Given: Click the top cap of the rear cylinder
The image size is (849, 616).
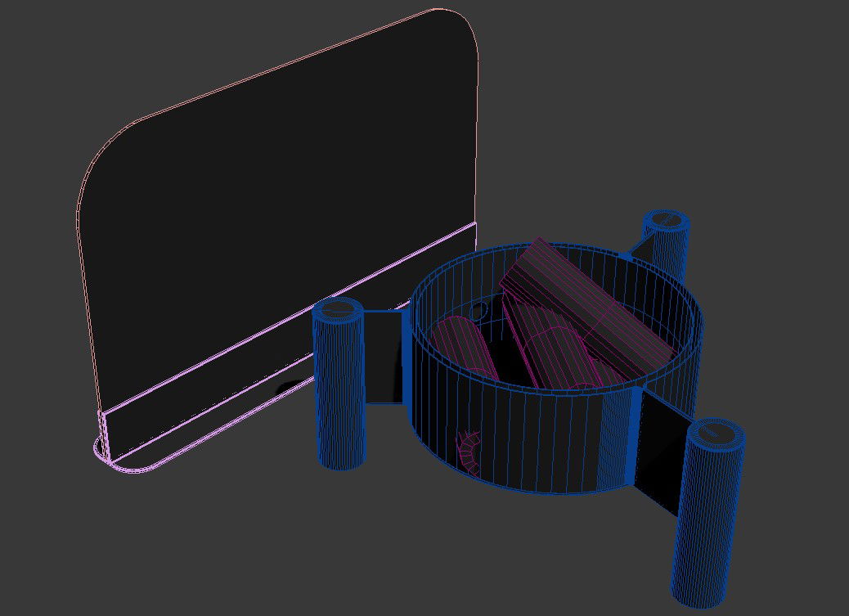Looking at the screenshot, I should (x=666, y=219).
